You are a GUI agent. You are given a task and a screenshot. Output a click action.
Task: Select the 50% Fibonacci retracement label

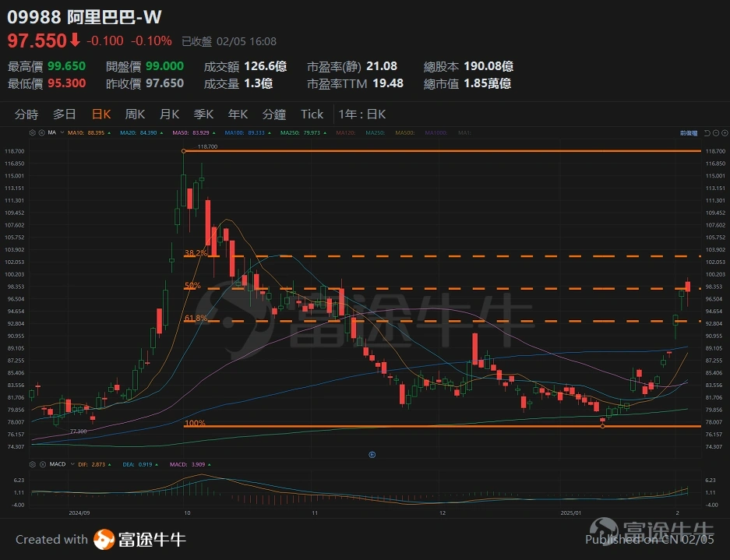[192, 285]
